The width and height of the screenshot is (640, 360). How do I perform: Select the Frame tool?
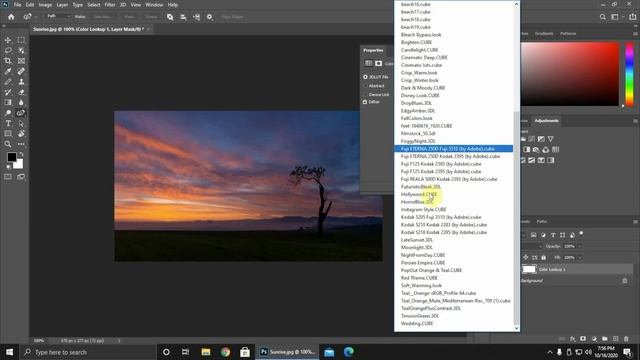click(21, 61)
